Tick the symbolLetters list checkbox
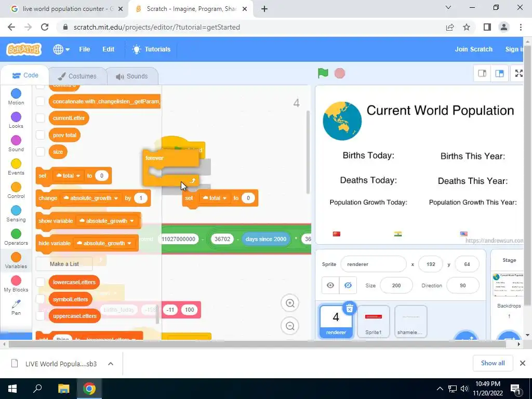 pyautogui.click(x=41, y=299)
